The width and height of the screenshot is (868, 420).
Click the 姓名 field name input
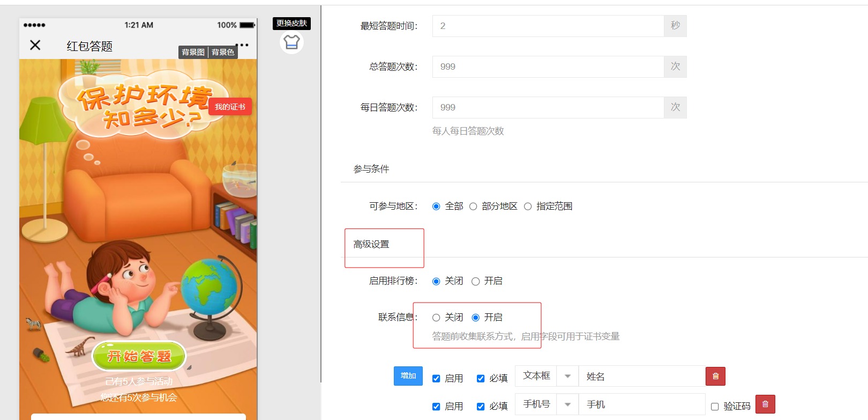point(642,376)
